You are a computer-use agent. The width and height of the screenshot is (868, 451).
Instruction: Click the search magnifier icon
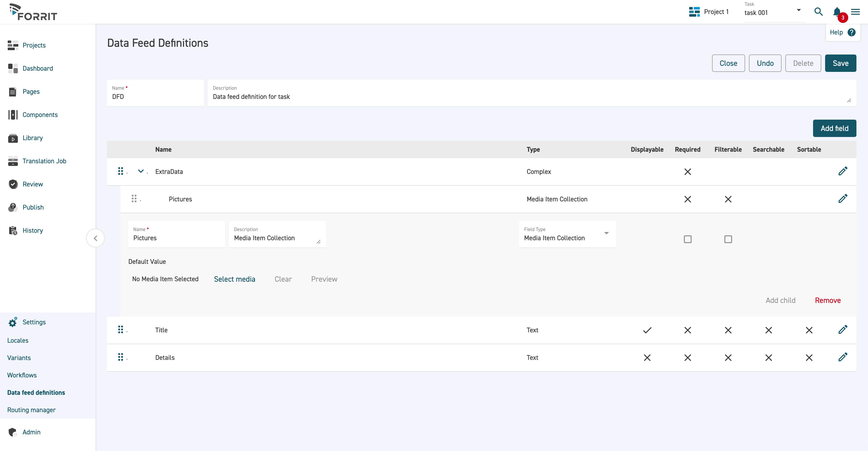pyautogui.click(x=818, y=12)
